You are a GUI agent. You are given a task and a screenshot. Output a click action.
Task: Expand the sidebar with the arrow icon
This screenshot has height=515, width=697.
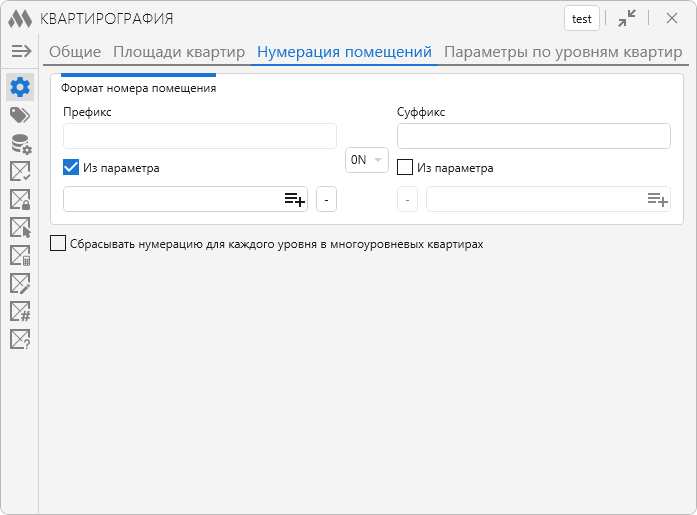(21, 51)
